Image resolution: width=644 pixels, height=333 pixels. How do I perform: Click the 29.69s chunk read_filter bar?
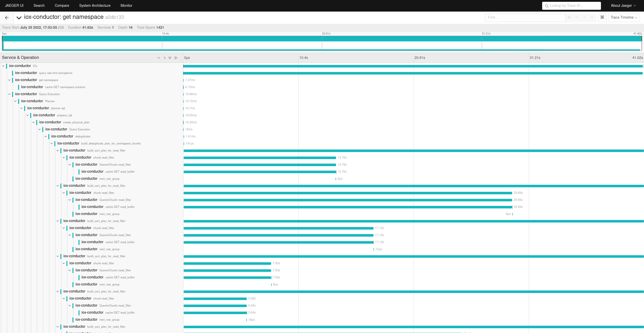pos(348,193)
